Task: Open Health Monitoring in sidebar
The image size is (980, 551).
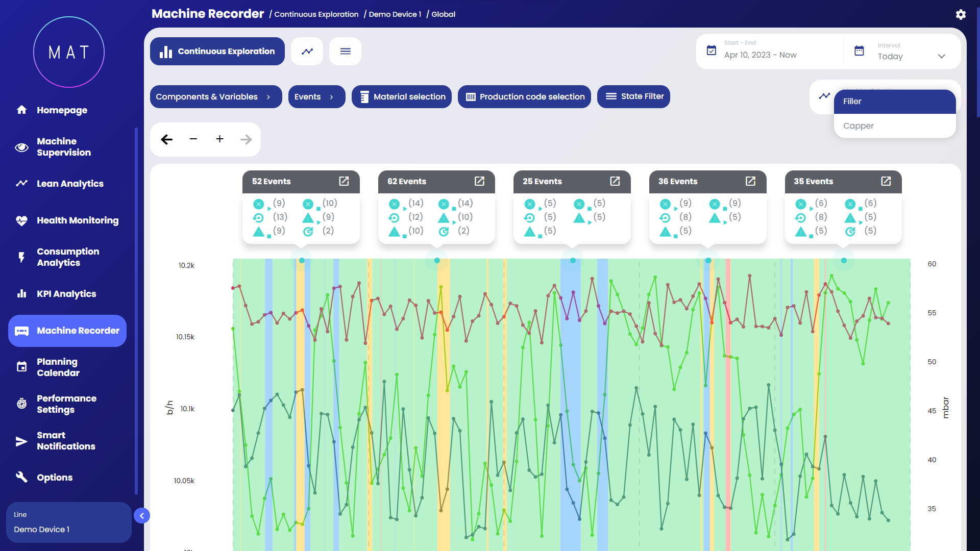Action: pyautogui.click(x=78, y=220)
